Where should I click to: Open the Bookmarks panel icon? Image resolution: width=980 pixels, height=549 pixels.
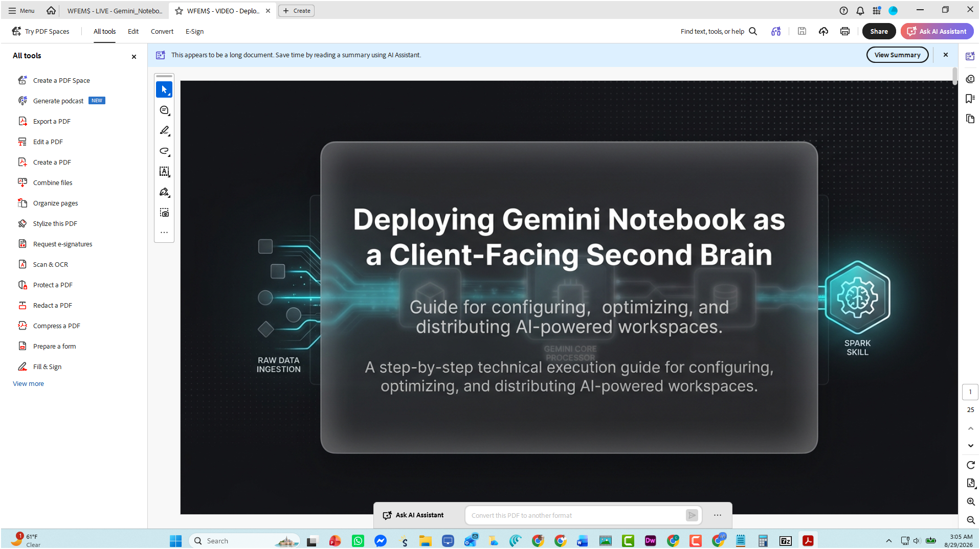click(x=970, y=99)
